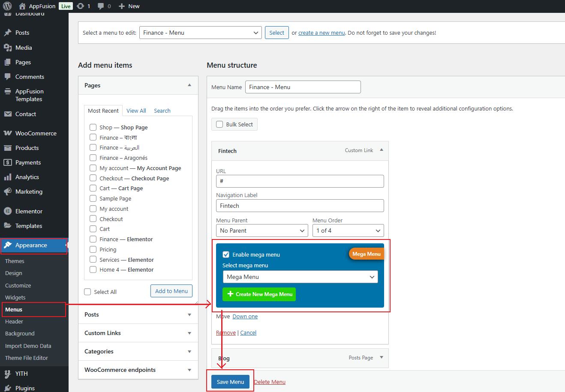
Task: Open the Select mega menu dropdown
Action: (300, 277)
